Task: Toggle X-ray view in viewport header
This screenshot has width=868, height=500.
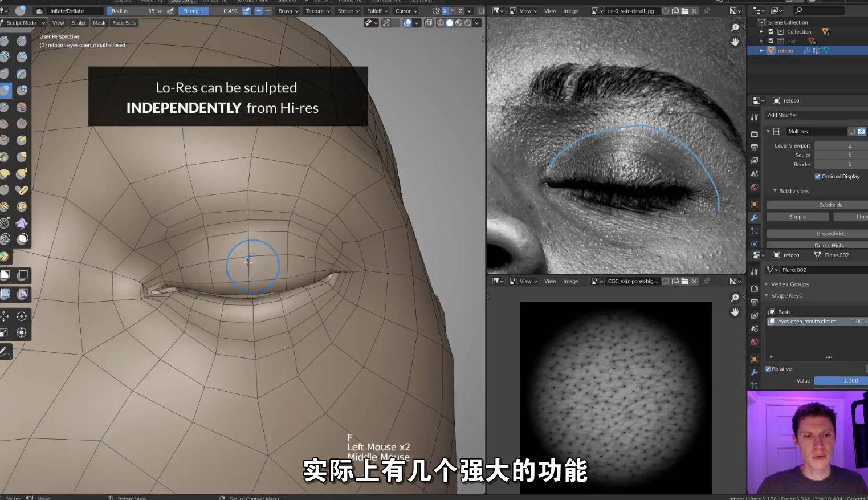Action: tap(429, 23)
